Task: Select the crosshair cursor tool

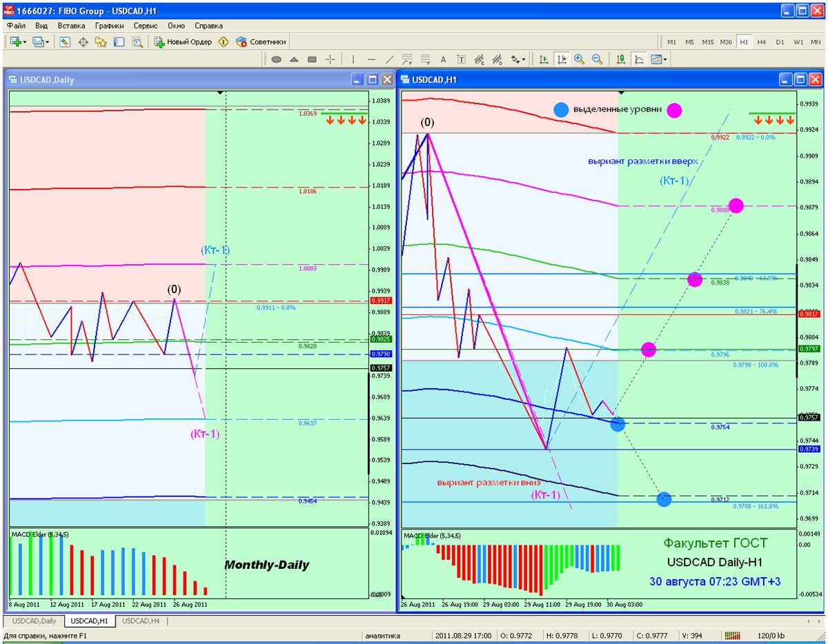Action: click(330, 60)
